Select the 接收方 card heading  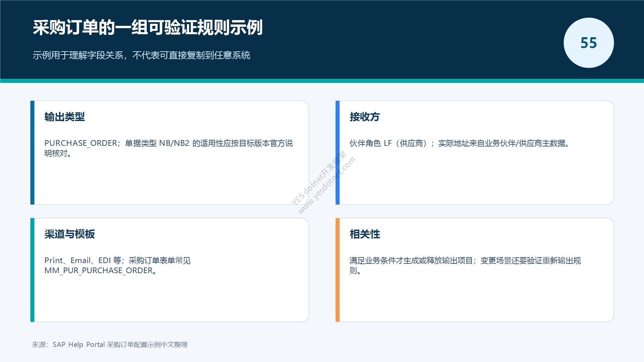tap(365, 117)
